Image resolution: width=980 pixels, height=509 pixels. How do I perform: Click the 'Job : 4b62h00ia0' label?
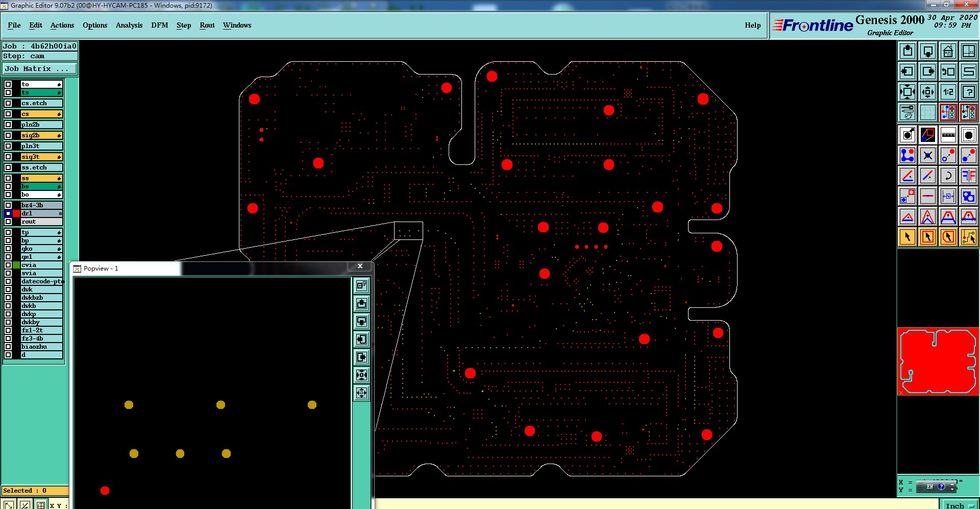tap(40, 46)
